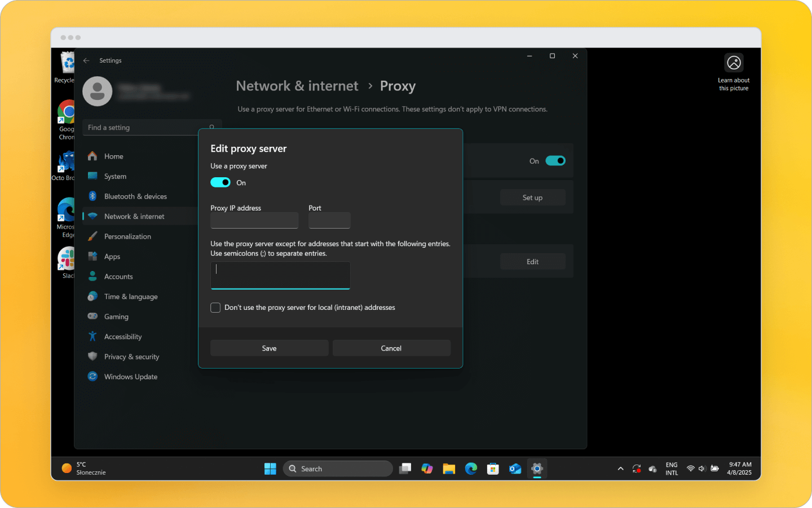
Task: Check Don't use proxy for local addresses
Action: pyautogui.click(x=215, y=308)
